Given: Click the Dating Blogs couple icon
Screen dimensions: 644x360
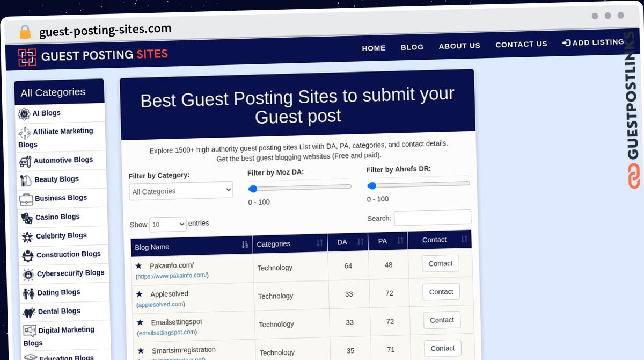Looking at the screenshot, I should click(x=28, y=294).
